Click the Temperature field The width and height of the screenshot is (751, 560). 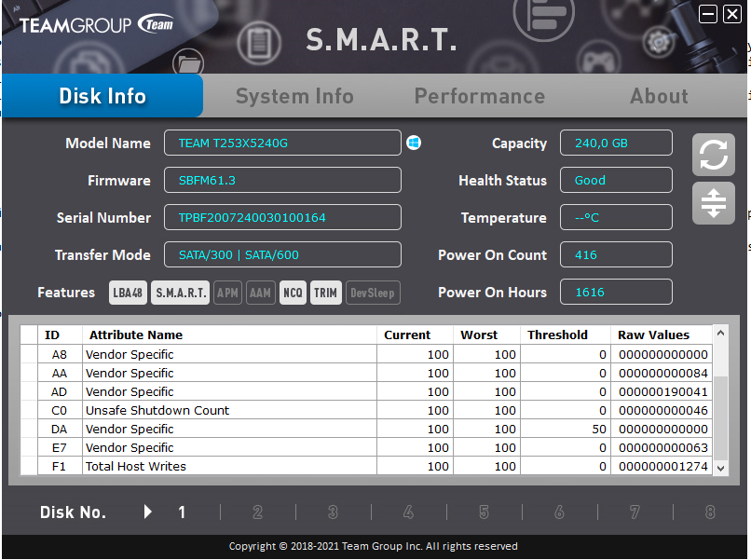pyautogui.click(x=617, y=217)
